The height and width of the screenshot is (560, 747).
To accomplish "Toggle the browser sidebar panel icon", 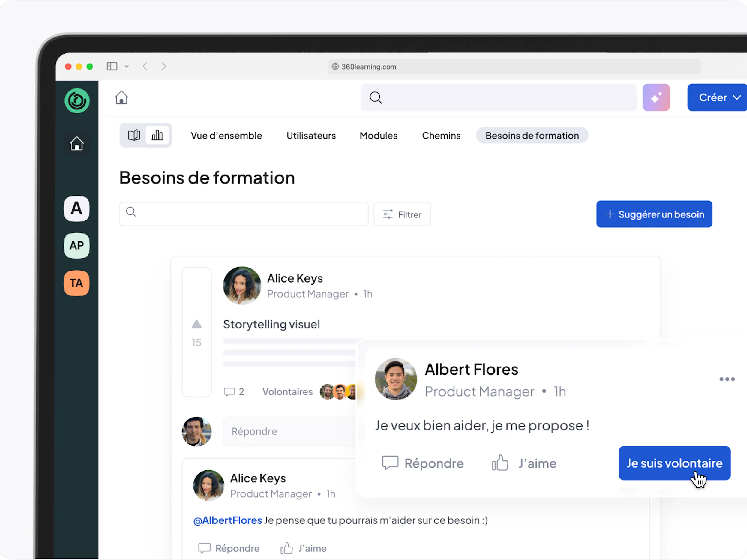I will pos(112,66).
